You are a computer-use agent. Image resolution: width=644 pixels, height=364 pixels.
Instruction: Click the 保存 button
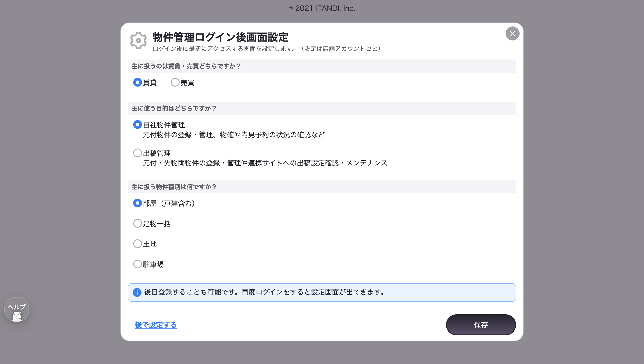[481, 325]
